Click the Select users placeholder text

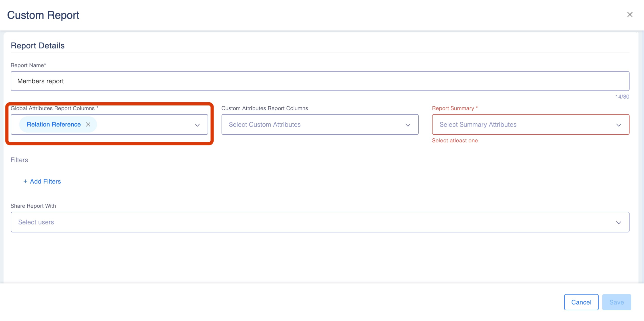36,222
